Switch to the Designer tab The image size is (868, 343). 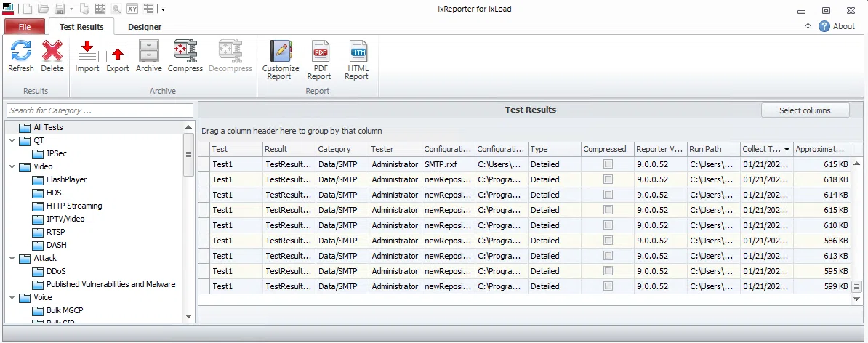tap(145, 27)
